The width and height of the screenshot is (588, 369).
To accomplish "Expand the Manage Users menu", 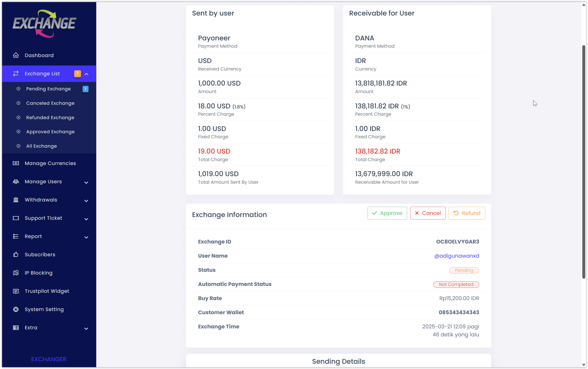I will pyautogui.click(x=86, y=182).
